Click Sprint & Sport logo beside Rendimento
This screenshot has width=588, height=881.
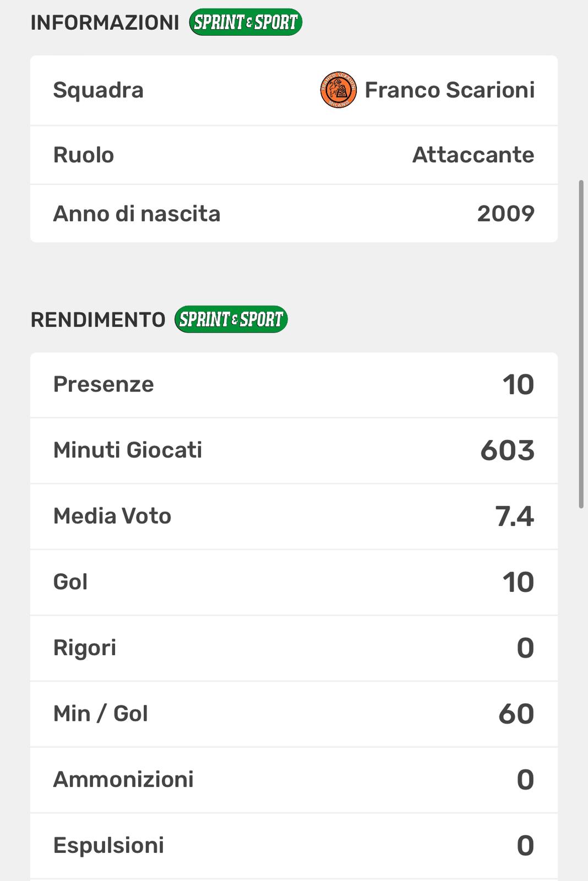click(231, 319)
